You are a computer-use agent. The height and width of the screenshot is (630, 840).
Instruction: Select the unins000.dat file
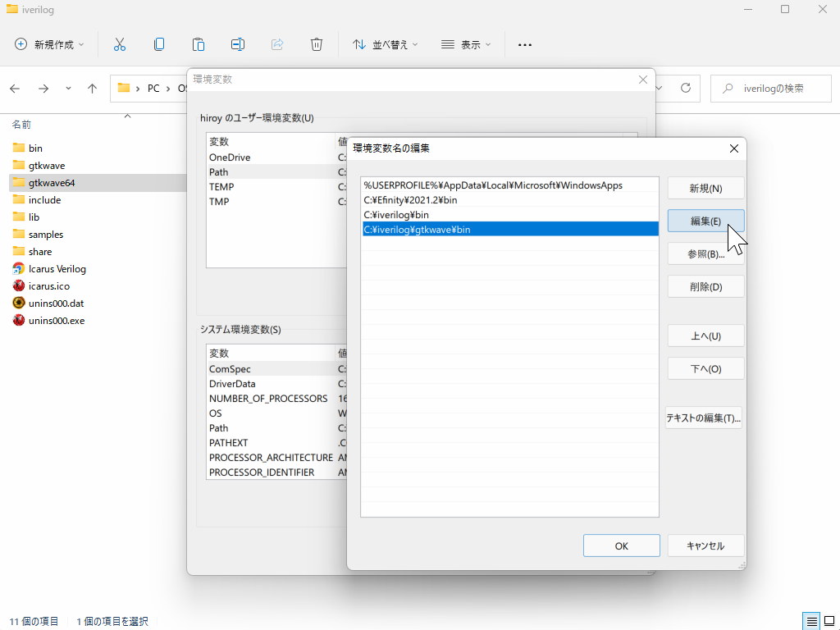[x=57, y=304]
